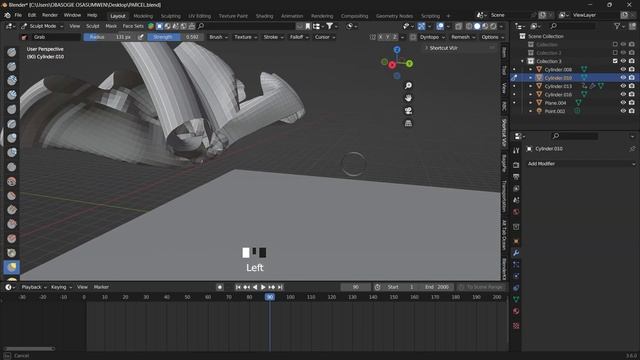Open the Playback popover in timeline
The width and height of the screenshot is (640, 360).
[33, 287]
